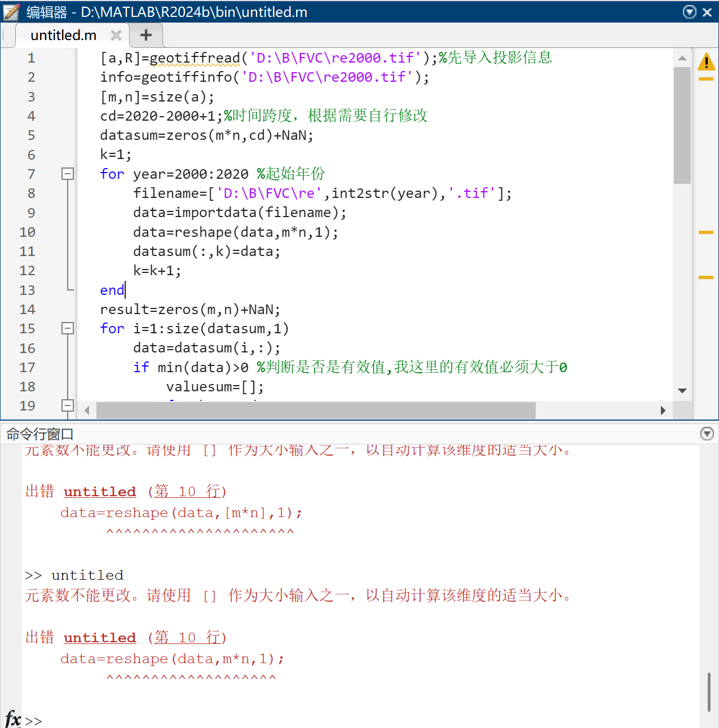Click 'data=reshape(data,m*n,1);' in the editor
Viewport: 719px width, 728px height.
pyautogui.click(x=236, y=232)
